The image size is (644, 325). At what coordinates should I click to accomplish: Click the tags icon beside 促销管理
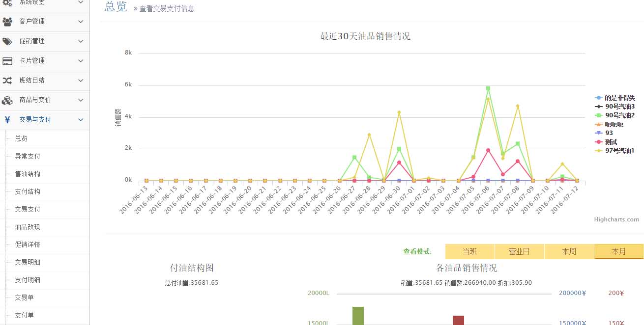[x=7, y=41]
